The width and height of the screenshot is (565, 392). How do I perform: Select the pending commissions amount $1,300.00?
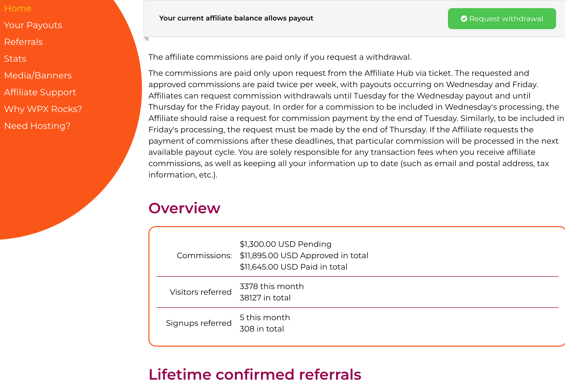[x=285, y=244]
